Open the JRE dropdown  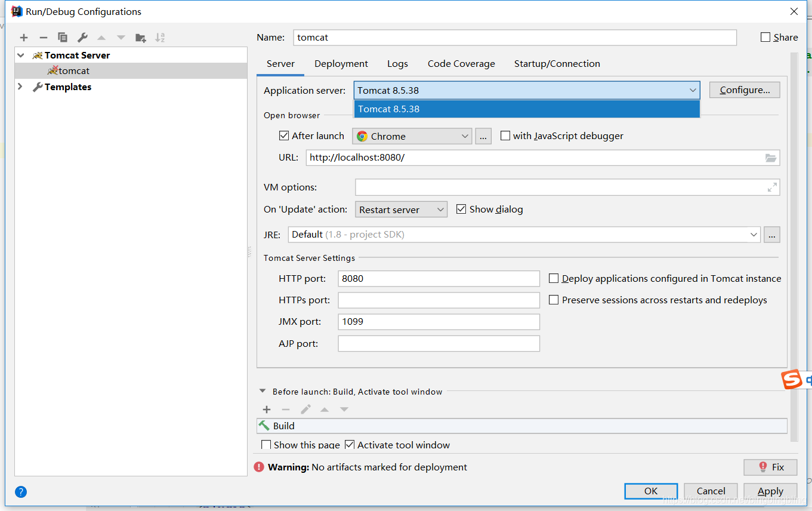point(524,235)
